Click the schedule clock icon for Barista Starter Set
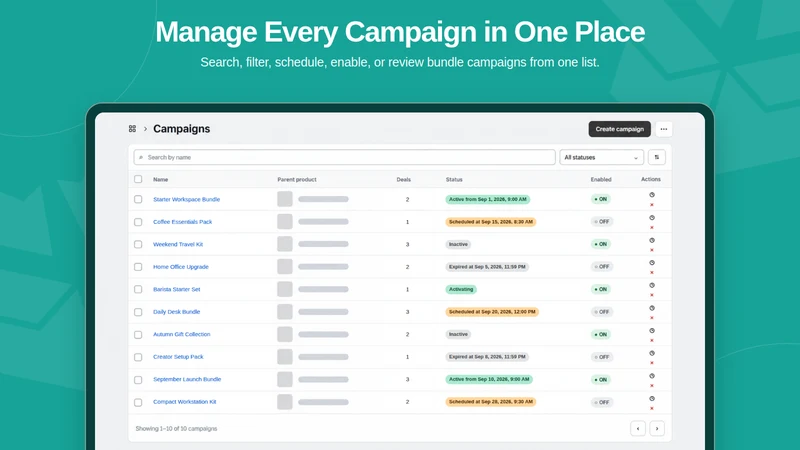The width and height of the screenshot is (800, 450). tap(652, 285)
